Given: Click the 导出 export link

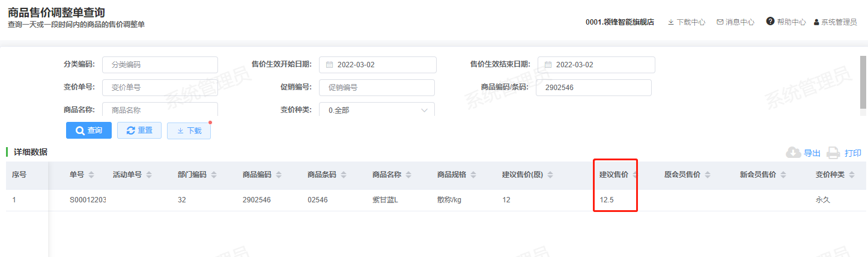Looking at the screenshot, I should [812, 153].
